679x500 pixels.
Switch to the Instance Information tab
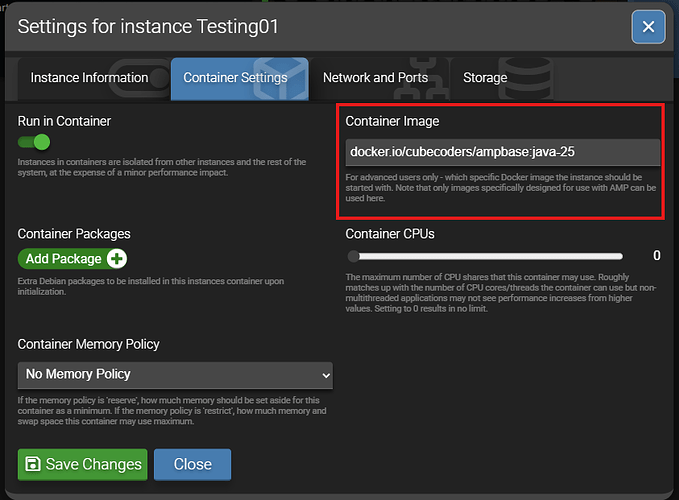(89, 78)
